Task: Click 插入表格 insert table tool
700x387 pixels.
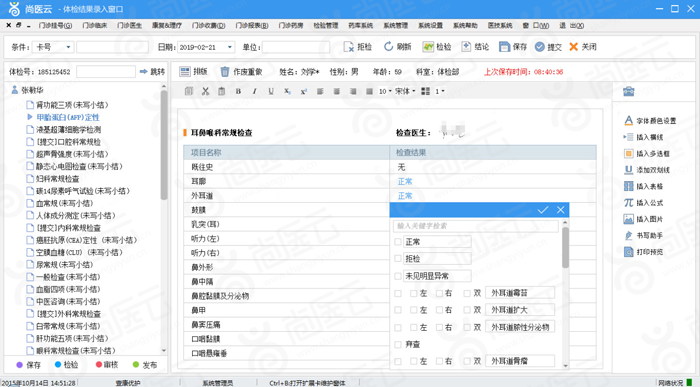Action: pyautogui.click(x=643, y=186)
